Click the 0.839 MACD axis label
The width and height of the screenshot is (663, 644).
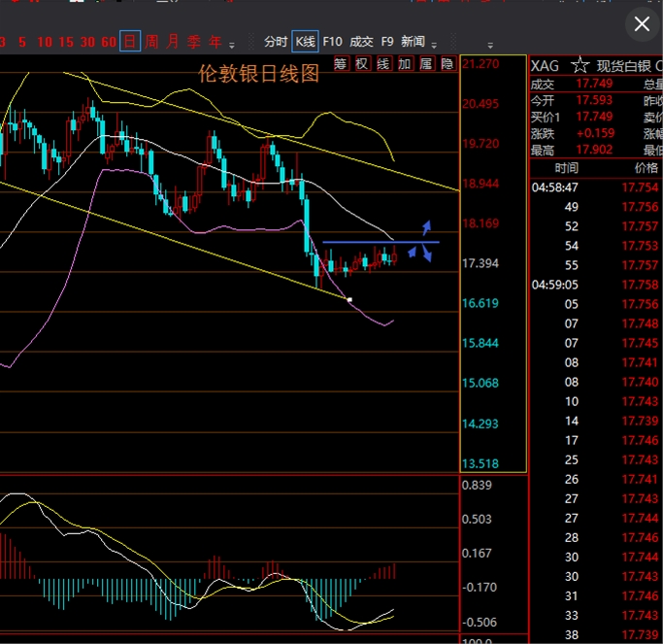(477, 485)
